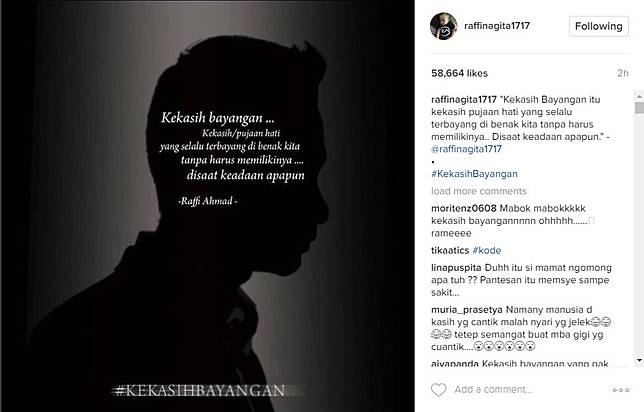The width and height of the screenshot is (644, 412).
Task: Like the post with the heart icon
Action: coord(438,389)
